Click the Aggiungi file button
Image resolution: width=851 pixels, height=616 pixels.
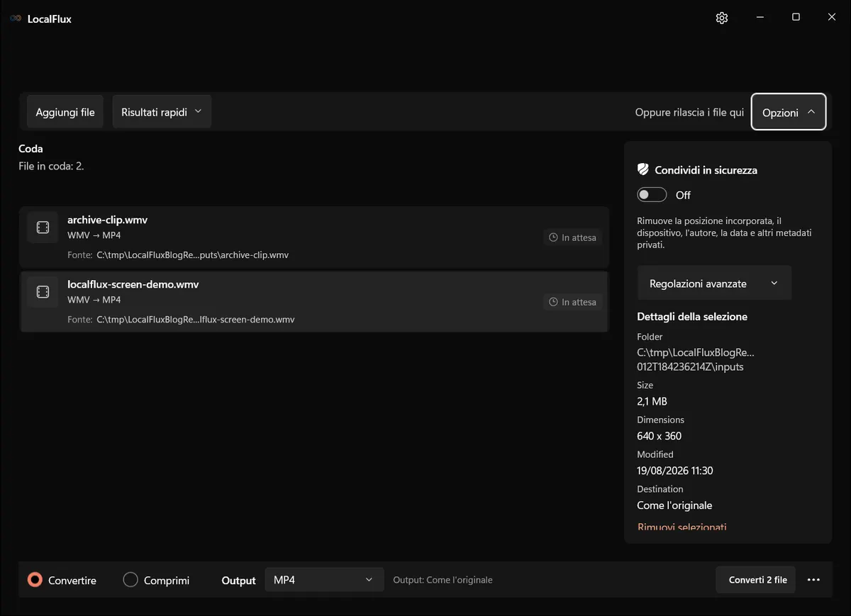(x=65, y=112)
